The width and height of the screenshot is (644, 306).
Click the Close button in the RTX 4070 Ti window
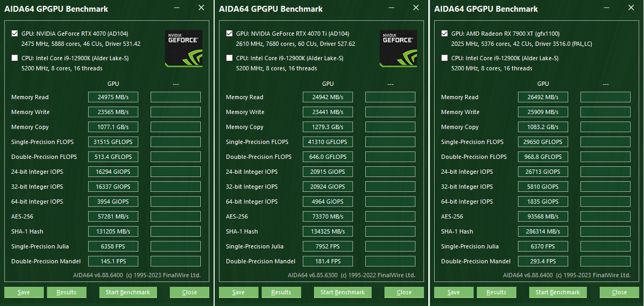405,292
